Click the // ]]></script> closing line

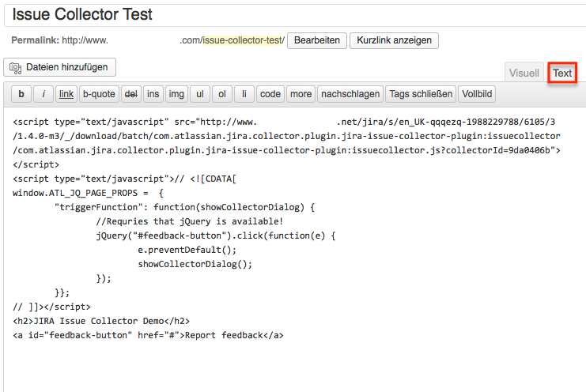pos(51,307)
